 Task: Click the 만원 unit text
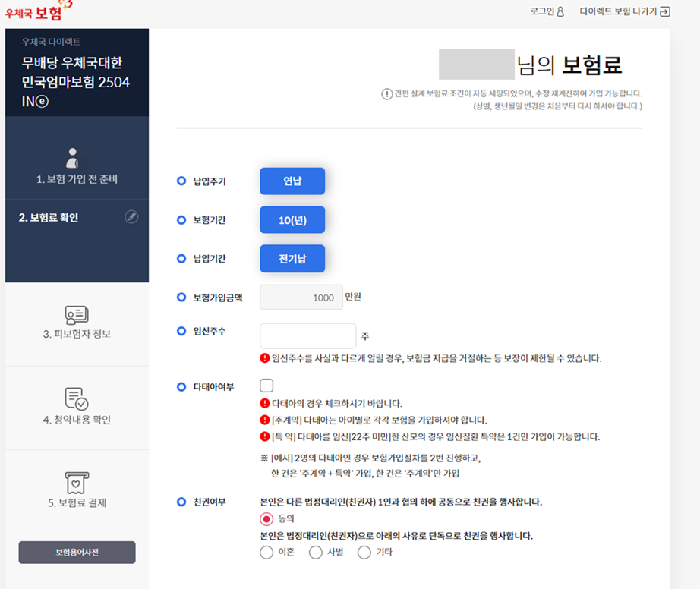point(353,297)
